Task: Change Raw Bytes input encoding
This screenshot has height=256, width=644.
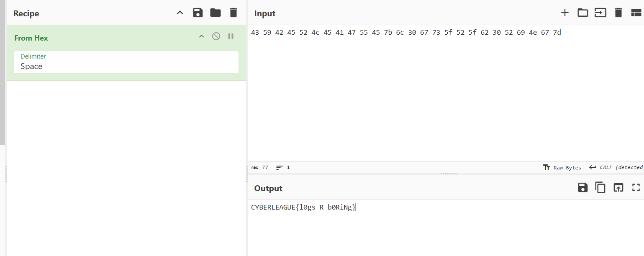Action: point(562,167)
